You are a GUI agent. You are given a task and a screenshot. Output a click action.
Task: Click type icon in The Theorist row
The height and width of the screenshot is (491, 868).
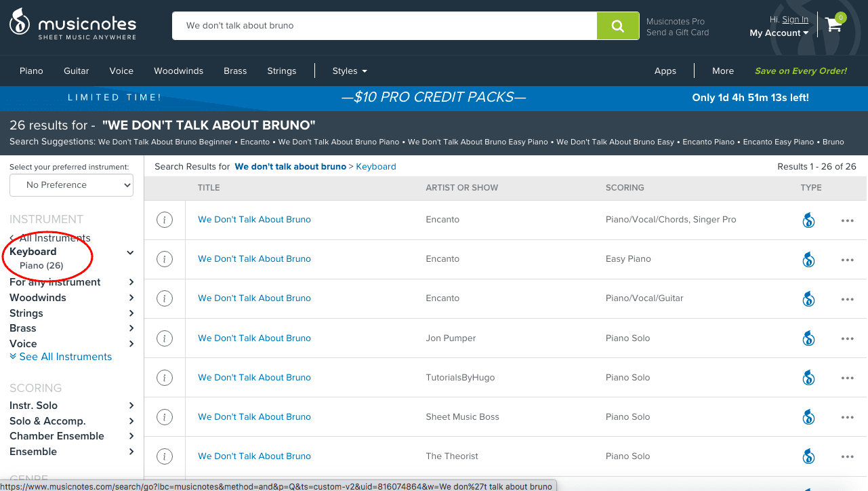click(x=808, y=456)
